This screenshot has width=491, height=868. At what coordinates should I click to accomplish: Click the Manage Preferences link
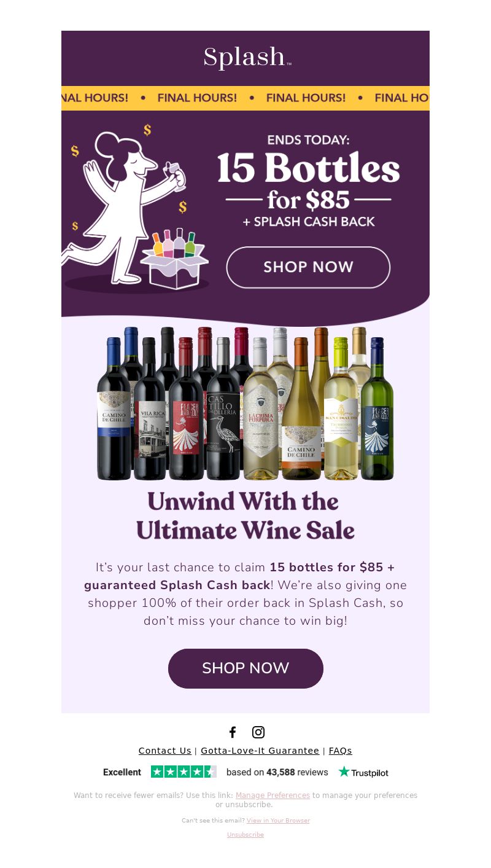point(273,796)
